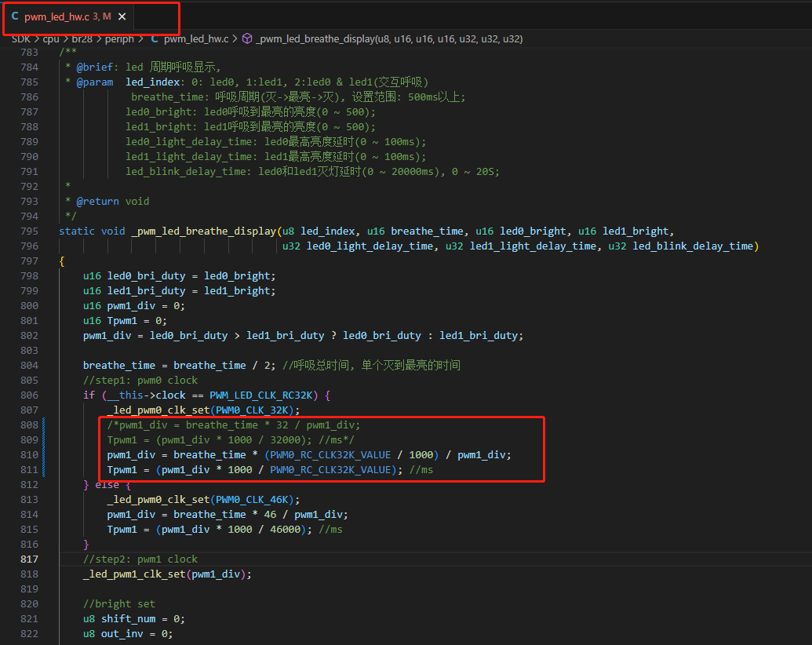Click _pwm_led_breathe_display in the function definition

(x=204, y=231)
